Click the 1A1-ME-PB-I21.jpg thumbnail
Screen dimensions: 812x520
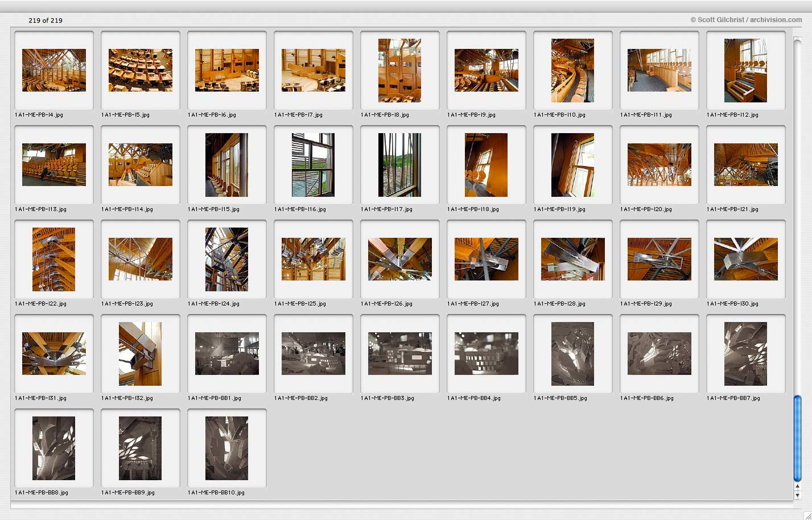[746, 165]
